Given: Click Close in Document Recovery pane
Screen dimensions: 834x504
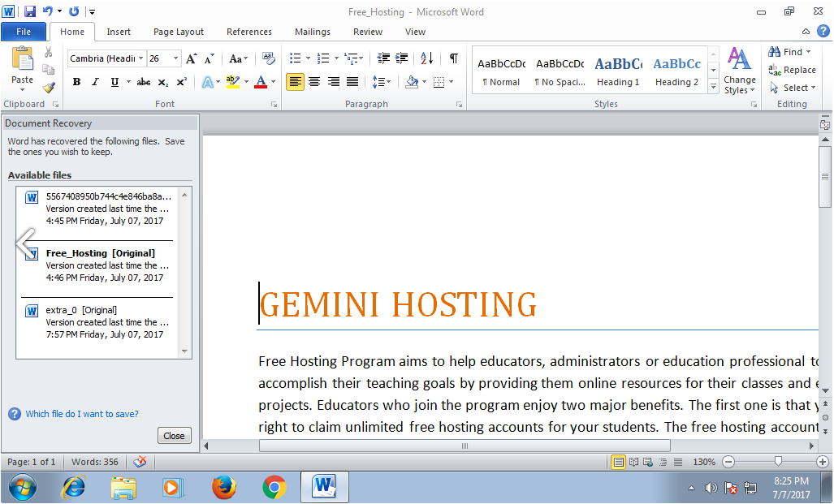Looking at the screenshot, I should (174, 436).
